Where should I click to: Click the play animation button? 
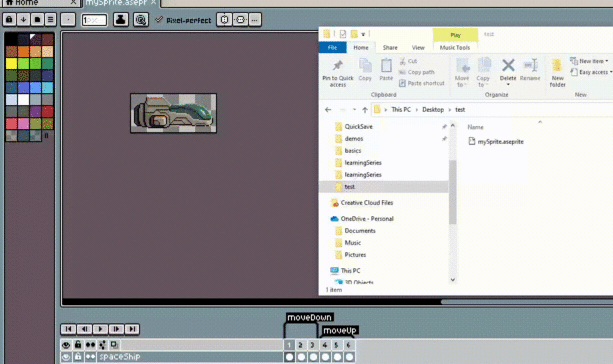(100, 329)
